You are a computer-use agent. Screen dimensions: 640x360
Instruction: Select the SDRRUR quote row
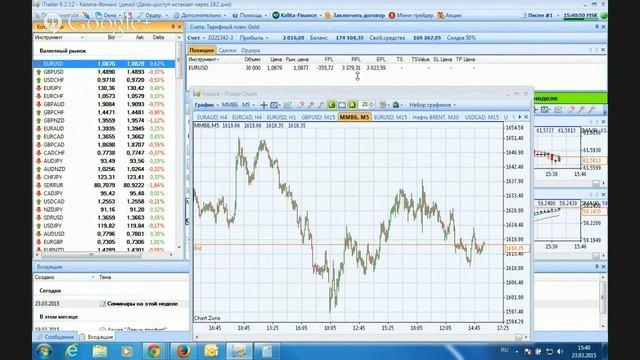104,185
